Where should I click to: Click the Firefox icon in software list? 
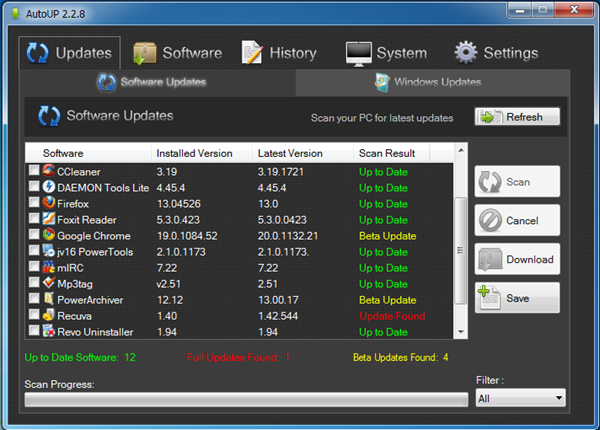(48, 203)
